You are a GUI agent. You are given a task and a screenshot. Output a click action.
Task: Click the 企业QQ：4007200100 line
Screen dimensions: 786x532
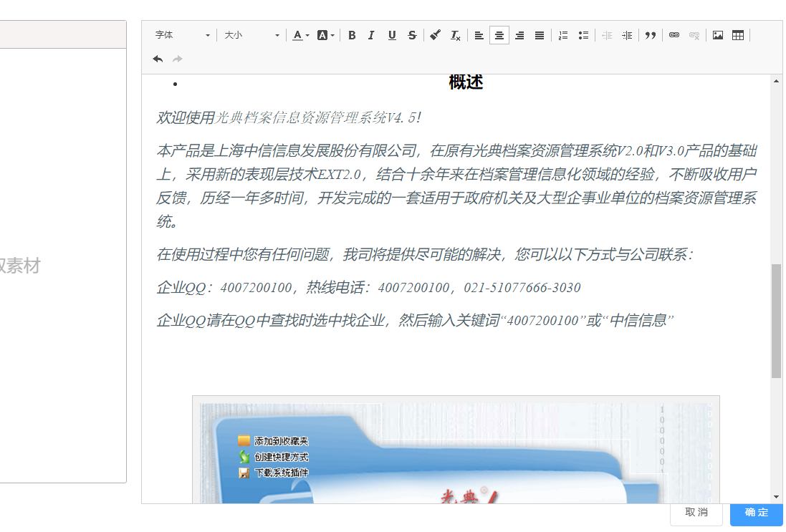[x=368, y=288]
